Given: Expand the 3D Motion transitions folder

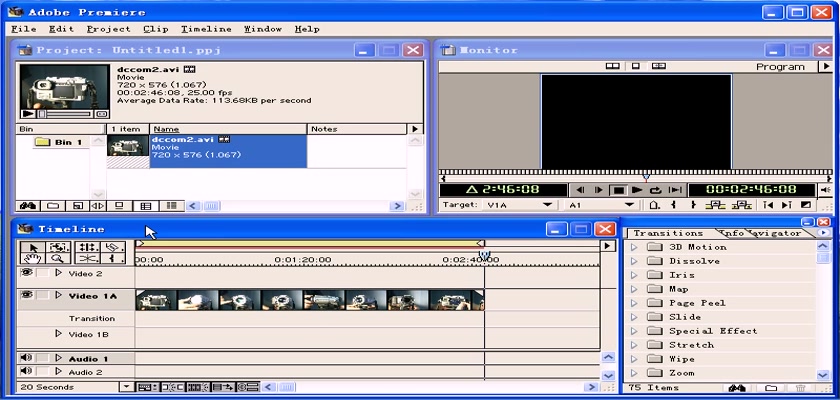Looking at the screenshot, I should [634, 247].
